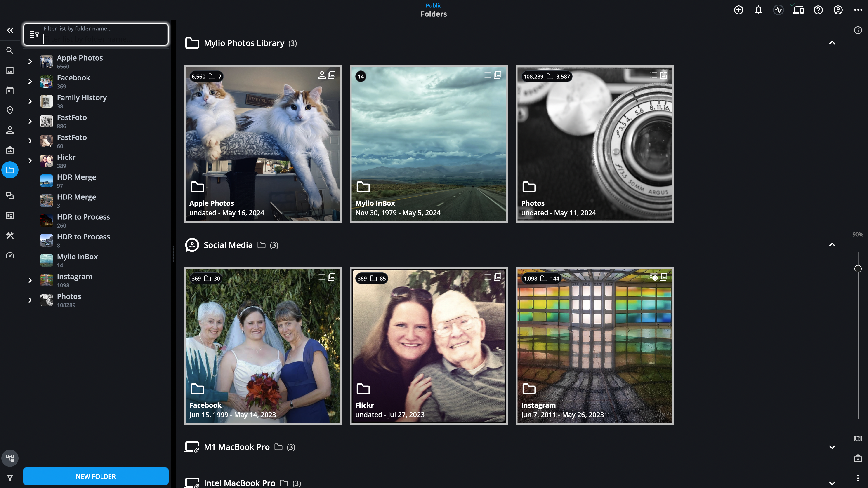This screenshot has width=868, height=488.
Task: Collapse the Social Media section
Action: 832,245
